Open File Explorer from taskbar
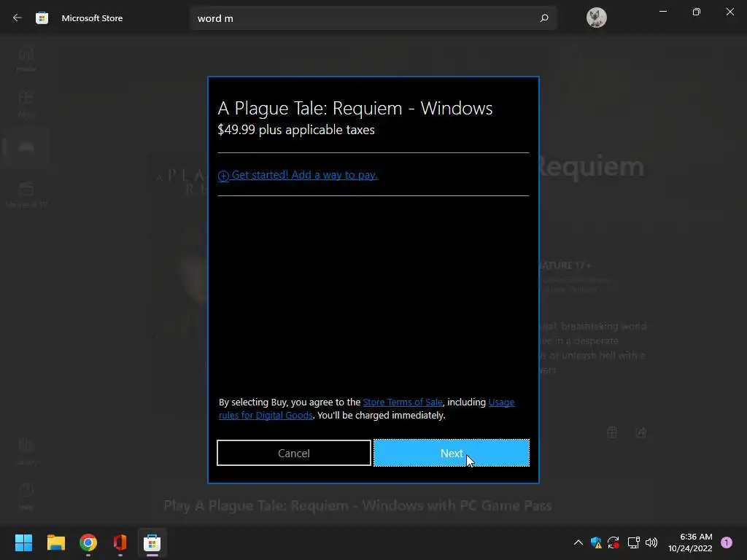Viewport: 747px width, 560px height. [x=55, y=542]
